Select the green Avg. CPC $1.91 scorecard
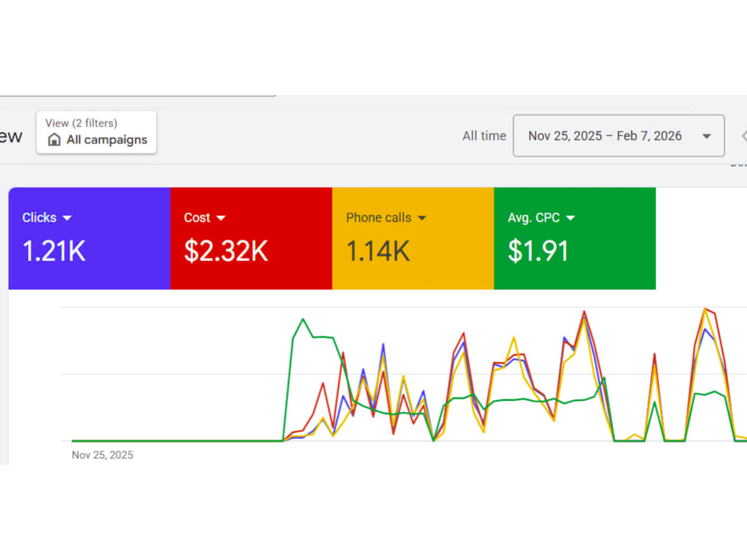The height and width of the screenshot is (560, 747). coord(575,238)
